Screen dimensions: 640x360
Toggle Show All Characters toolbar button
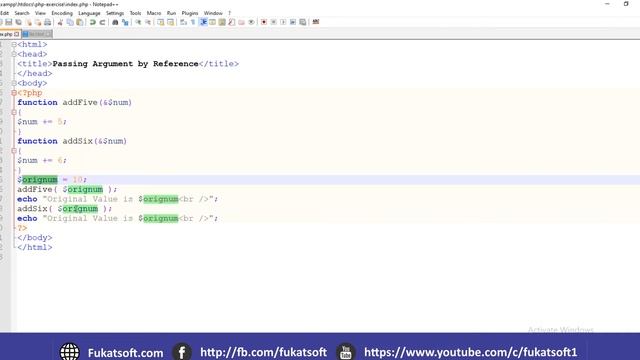click(193, 22)
